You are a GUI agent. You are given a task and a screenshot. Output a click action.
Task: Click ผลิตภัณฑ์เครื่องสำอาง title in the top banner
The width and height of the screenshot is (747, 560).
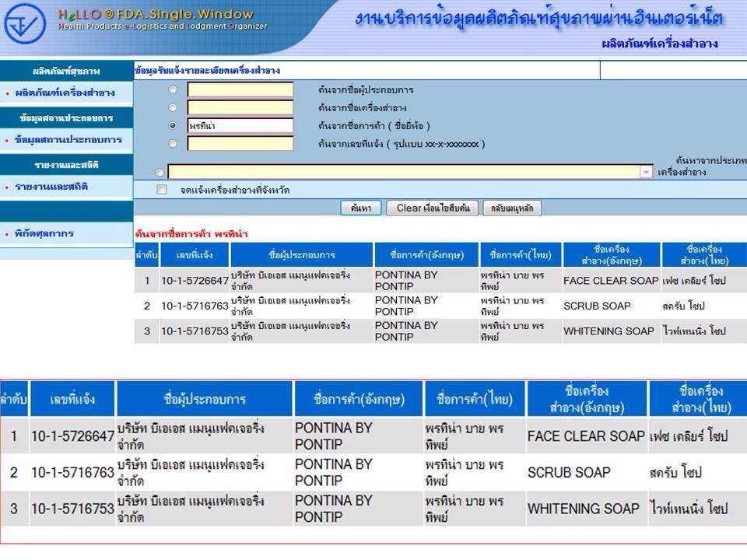[660, 44]
